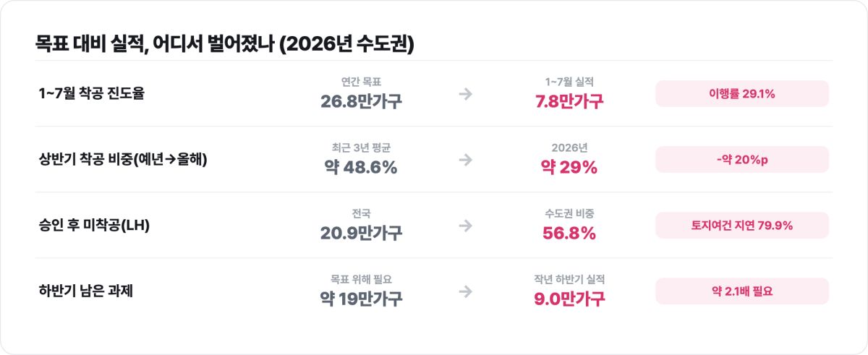Click the arrow icon in the 승인 후 미착공 row
The height and width of the screenshot is (355, 868).
click(x=465, y=226)
